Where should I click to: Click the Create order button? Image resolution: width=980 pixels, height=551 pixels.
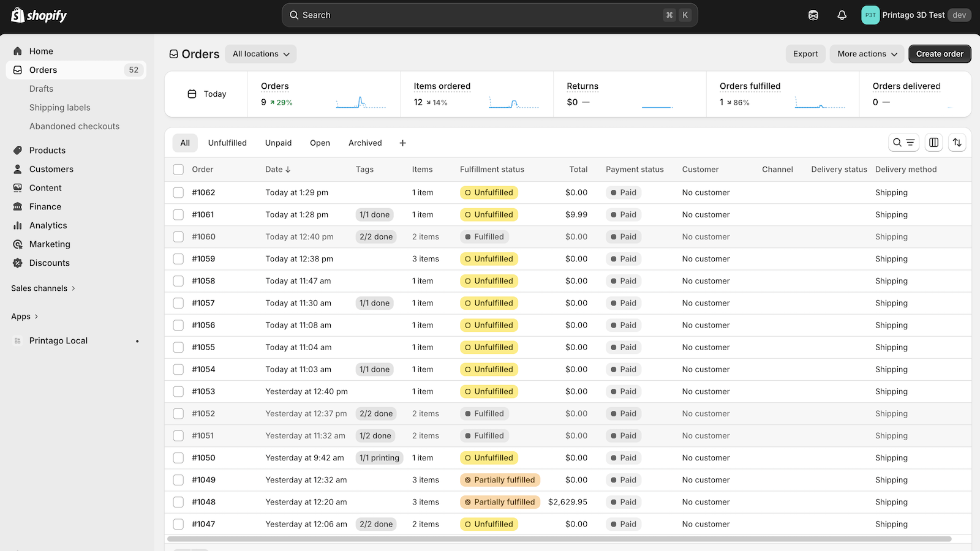940,54
